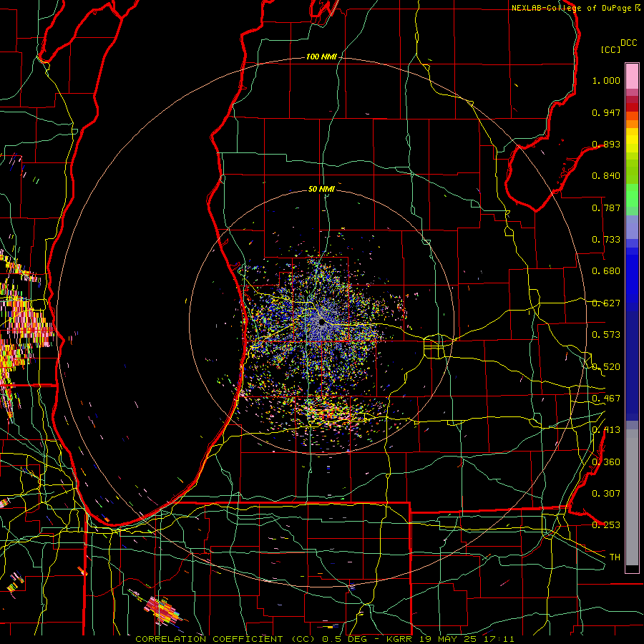This screenshot has height=644, width=644.
Task: Click the 1.000 scale value
Action: 606,80
